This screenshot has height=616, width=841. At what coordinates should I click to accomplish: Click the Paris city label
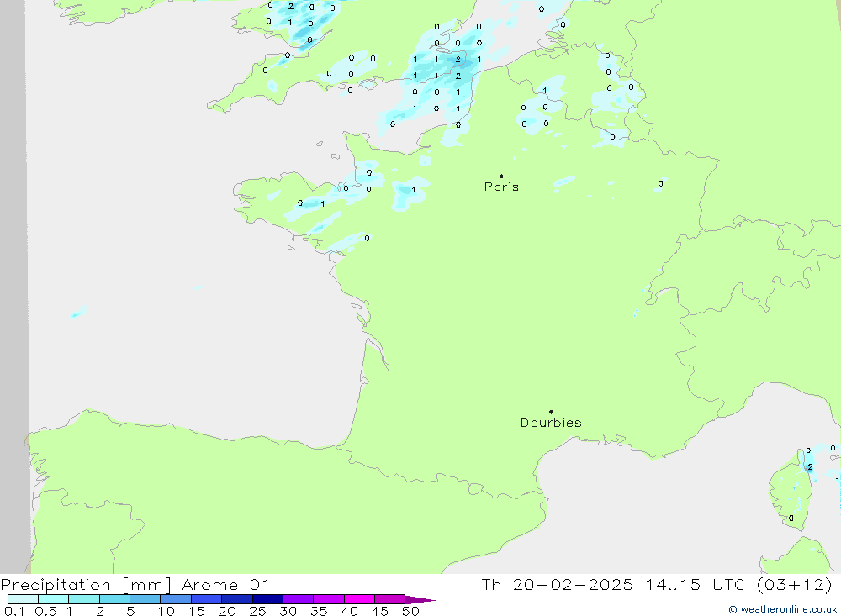(x=501, y=187)
